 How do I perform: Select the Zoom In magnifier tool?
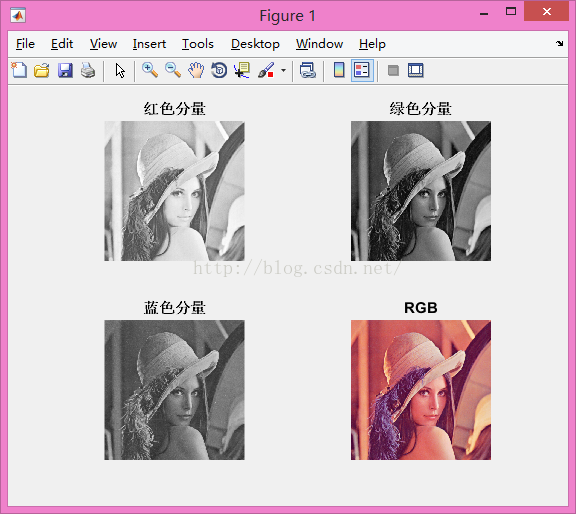[150, 70]
